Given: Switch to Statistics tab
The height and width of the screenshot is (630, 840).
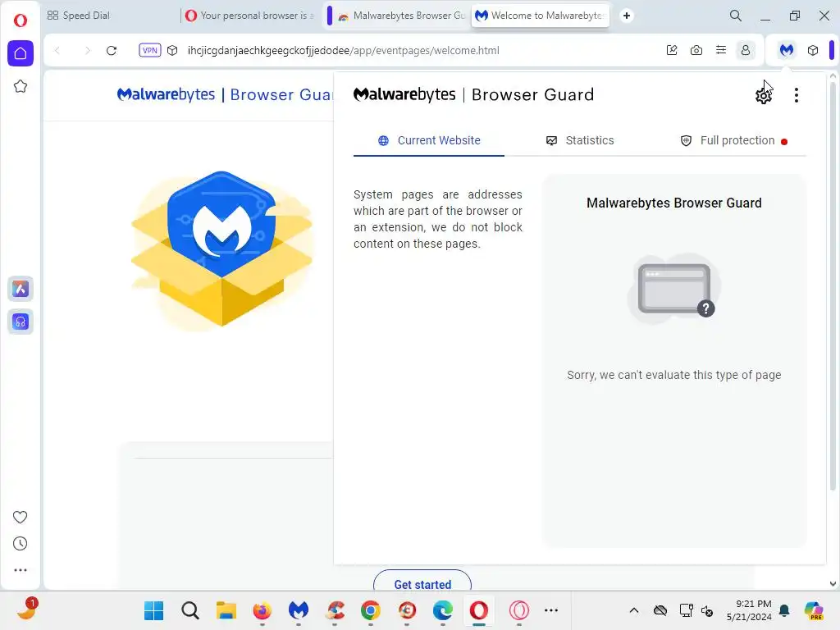Looking at the screenshot, I should point(580,140).
